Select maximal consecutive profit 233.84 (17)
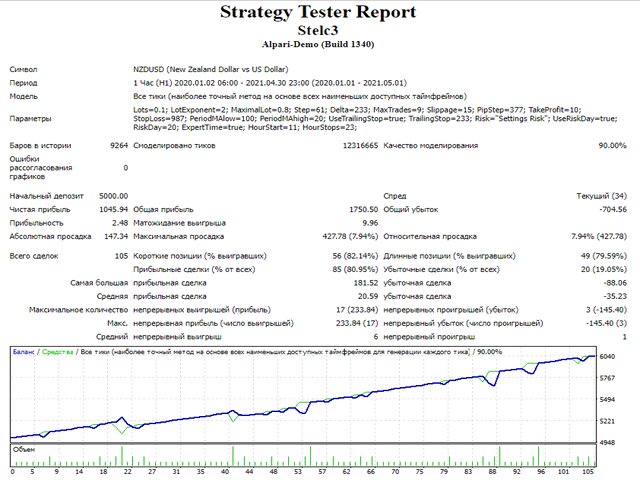 [357, 323]
